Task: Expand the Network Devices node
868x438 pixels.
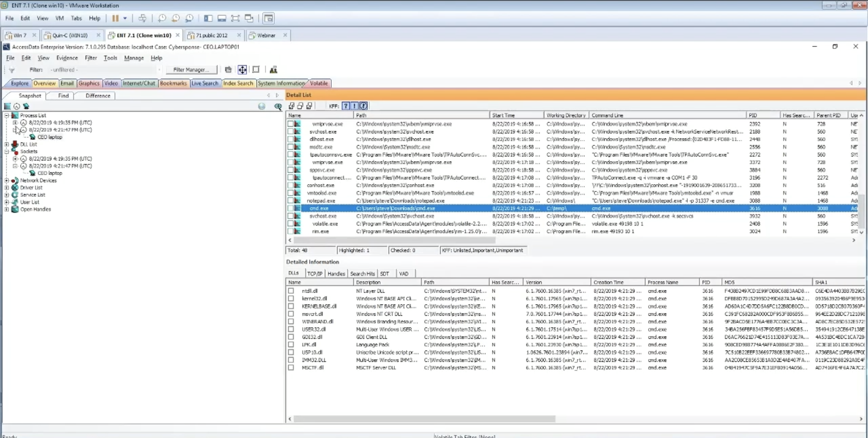Action: point(6,180)
